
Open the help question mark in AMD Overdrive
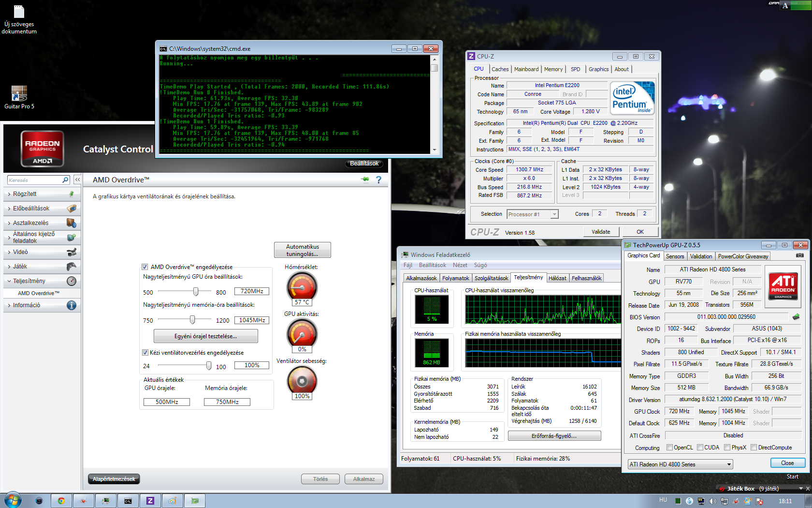tap(379, 179)
